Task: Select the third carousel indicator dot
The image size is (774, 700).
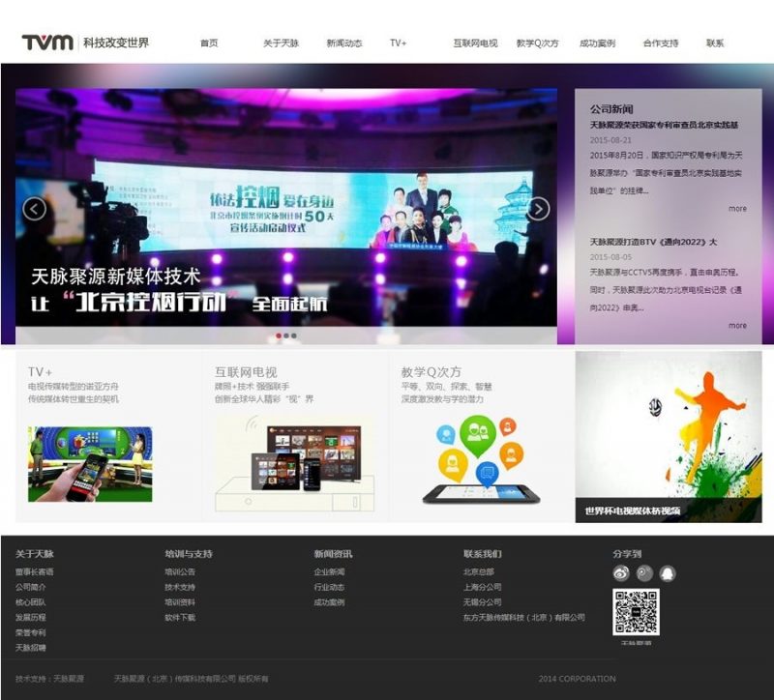Action: (x=294, y=335)
